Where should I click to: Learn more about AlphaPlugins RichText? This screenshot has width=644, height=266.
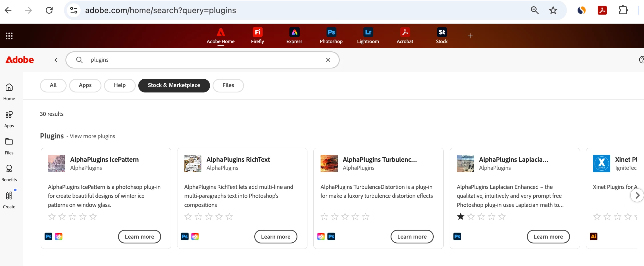(276, 237)
